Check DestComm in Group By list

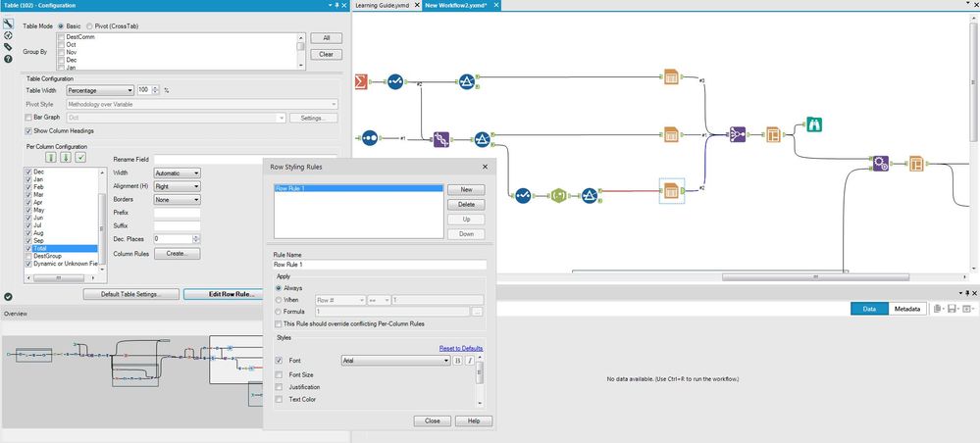[x=61, y=37]
